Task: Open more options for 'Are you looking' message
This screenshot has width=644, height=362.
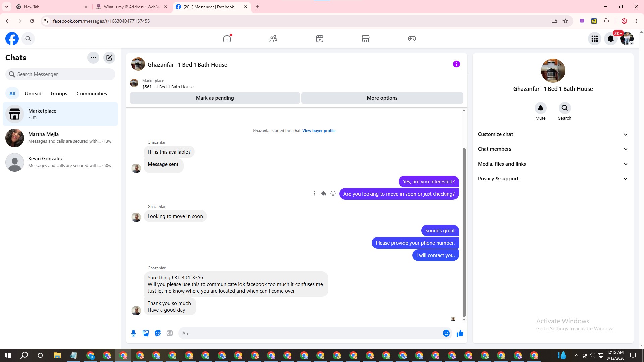Action: 314,193
